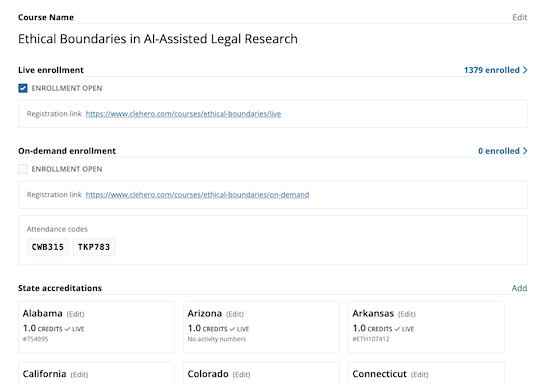
Task: Uncheck Live enrollment open checkbox
Action: click(x=23, y=88)
